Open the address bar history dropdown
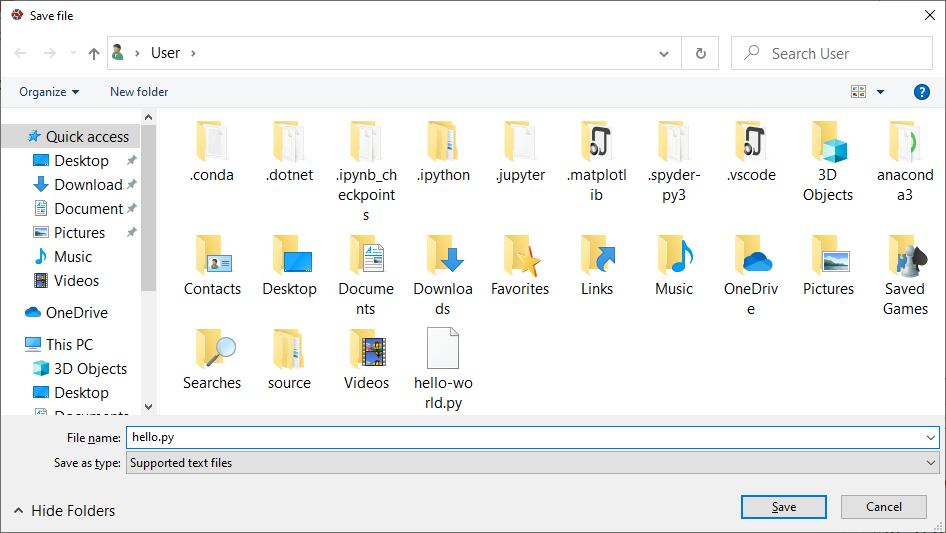This screenshot has width=946, height=533. [665, 54]
